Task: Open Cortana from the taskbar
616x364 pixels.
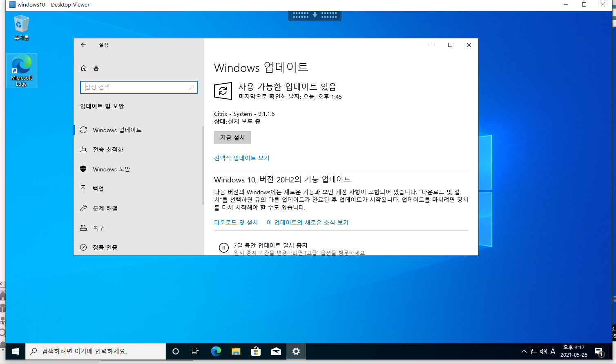Action: (x=176, y=351)
